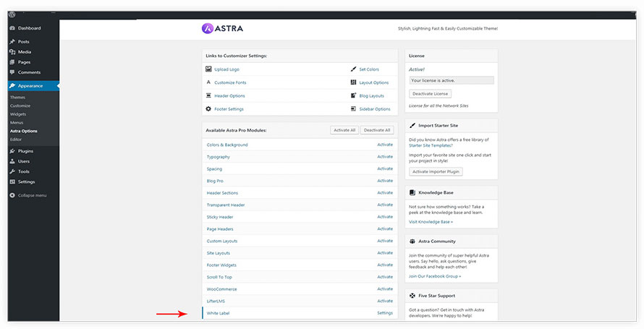Click the Header Options icon

click(208, 95)
